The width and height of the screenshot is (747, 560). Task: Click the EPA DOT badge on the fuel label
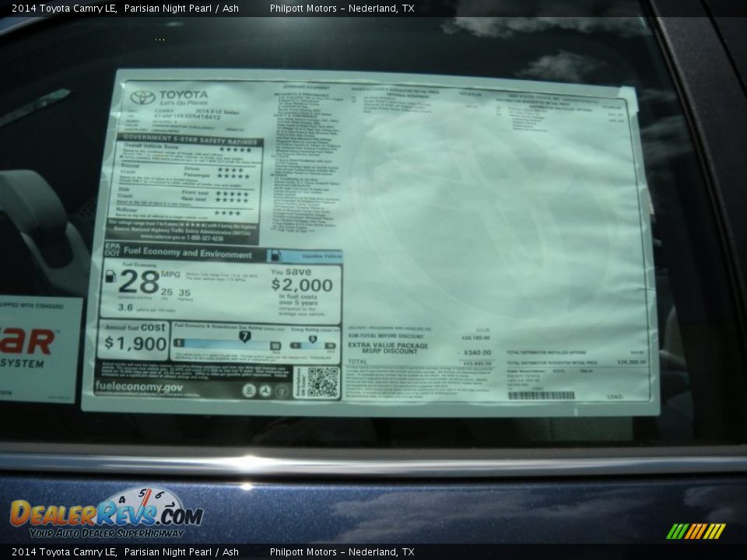[113, 250]
